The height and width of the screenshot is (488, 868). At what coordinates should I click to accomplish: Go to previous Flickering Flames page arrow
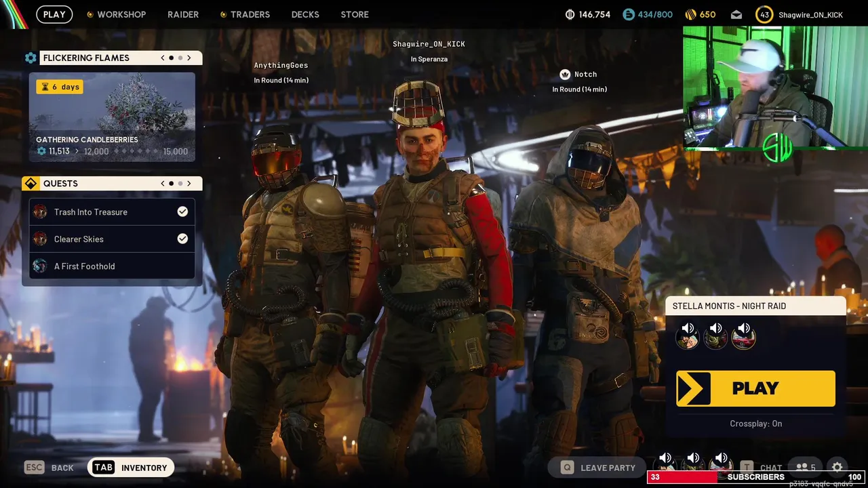point(163,58)
